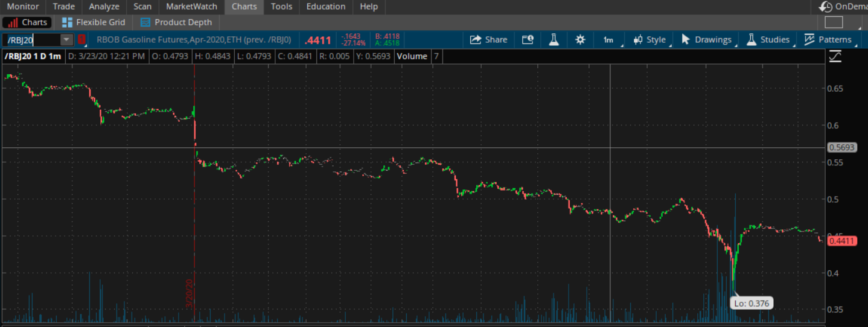Click the /RBJ20 symbol input field
The height and width of the screenshot is (327, 868).
point(31,40)
